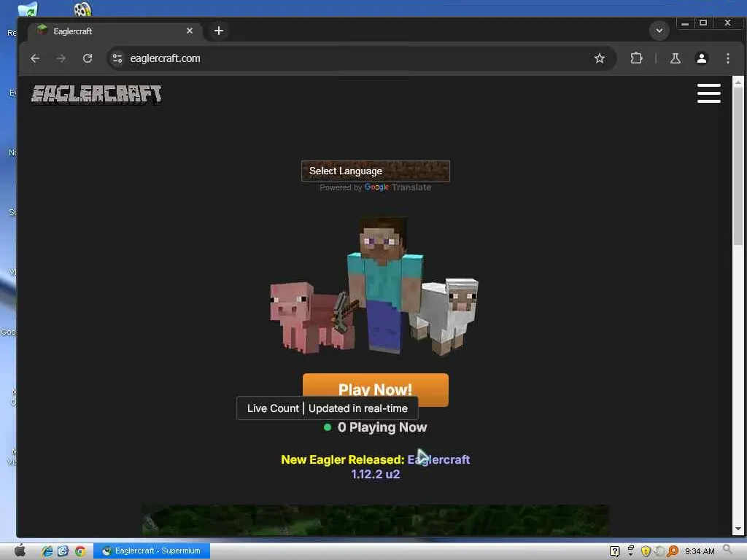Go back to the previous page

point(35,58)
